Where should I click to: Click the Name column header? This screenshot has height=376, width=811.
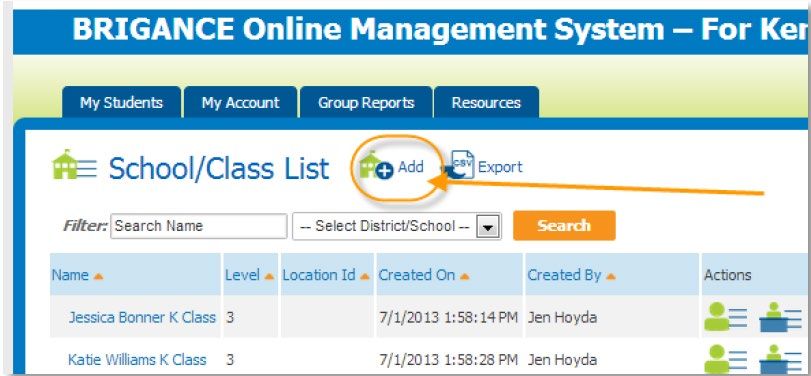tap(136, 275)
